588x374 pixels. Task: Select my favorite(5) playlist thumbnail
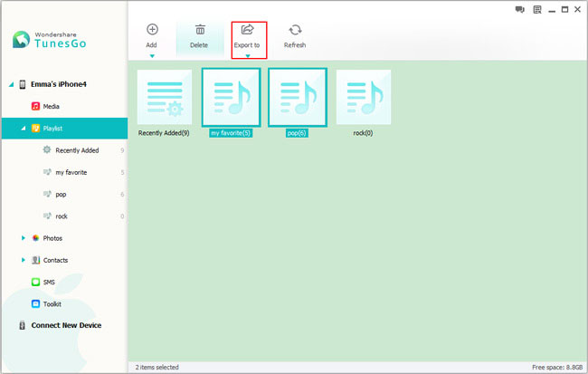tap(231, 97)
